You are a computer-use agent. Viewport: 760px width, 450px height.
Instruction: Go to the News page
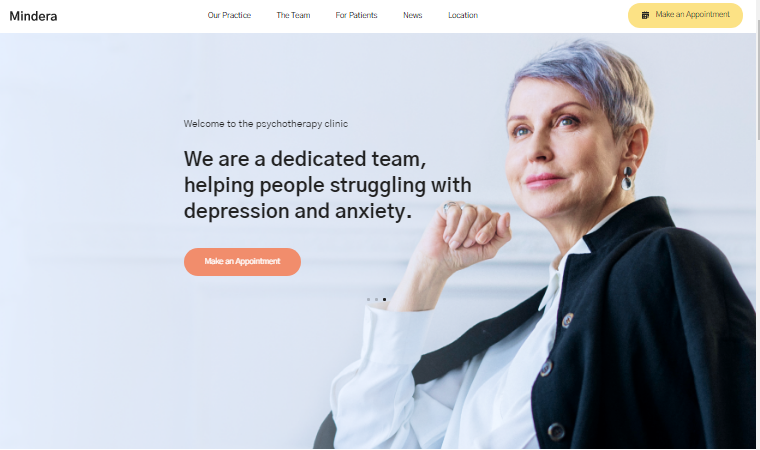coord(412,16)
